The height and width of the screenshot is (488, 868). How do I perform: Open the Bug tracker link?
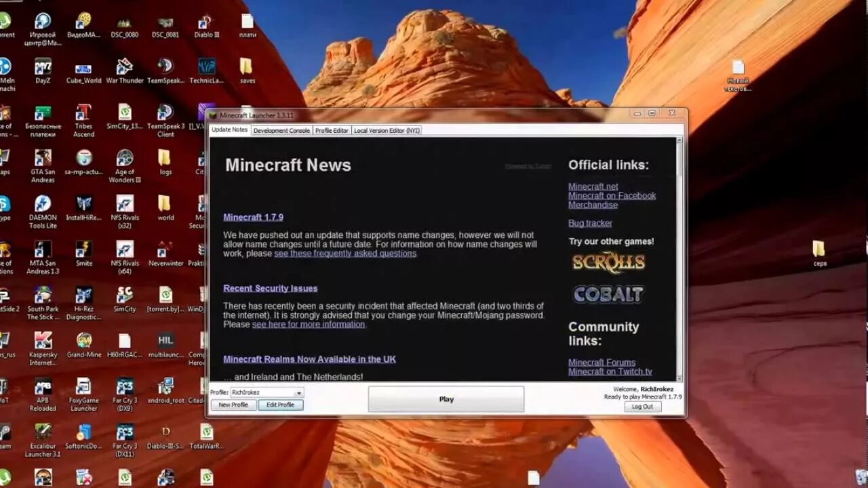[x=590, y=223]
